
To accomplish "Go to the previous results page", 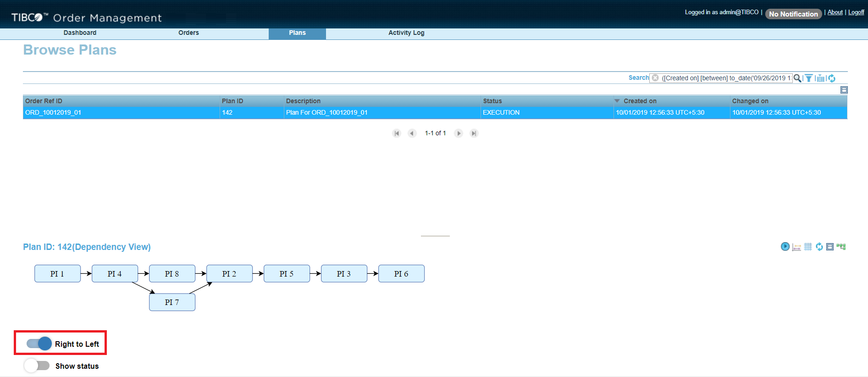I will (x=412, y=133).
